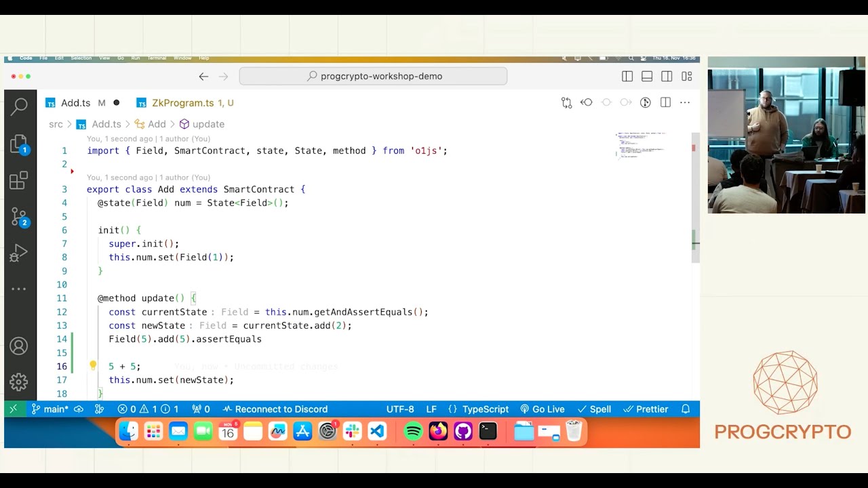Switch to the ZkProgram.ts tab
Image resolution: width=868 pixels, height=488 pixels.
(x=182, y=103)
